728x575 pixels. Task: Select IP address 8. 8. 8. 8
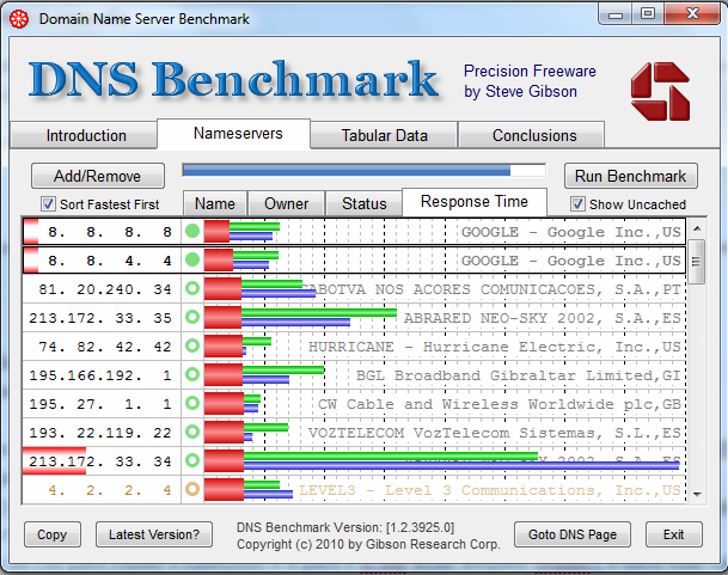tap(110, 232)
